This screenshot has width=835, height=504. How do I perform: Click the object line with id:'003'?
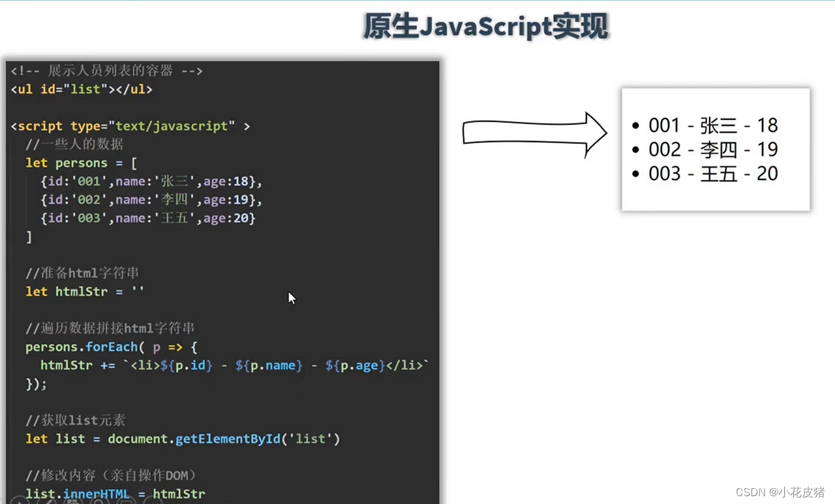(148, 218)
